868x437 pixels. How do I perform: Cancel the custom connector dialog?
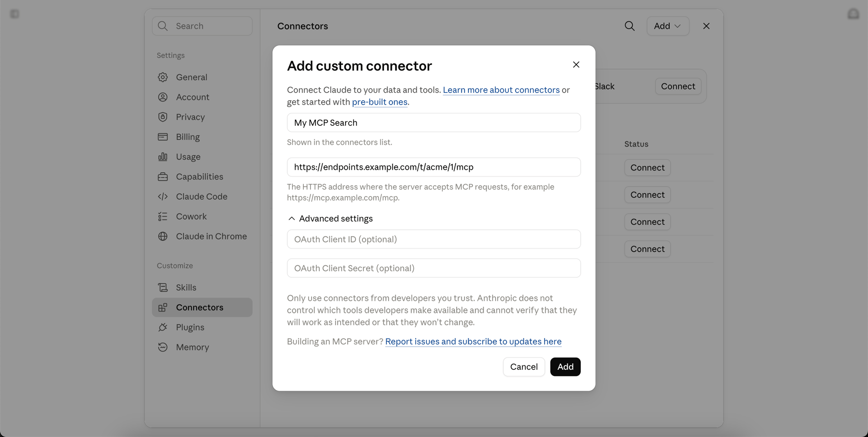coord(524,367)
